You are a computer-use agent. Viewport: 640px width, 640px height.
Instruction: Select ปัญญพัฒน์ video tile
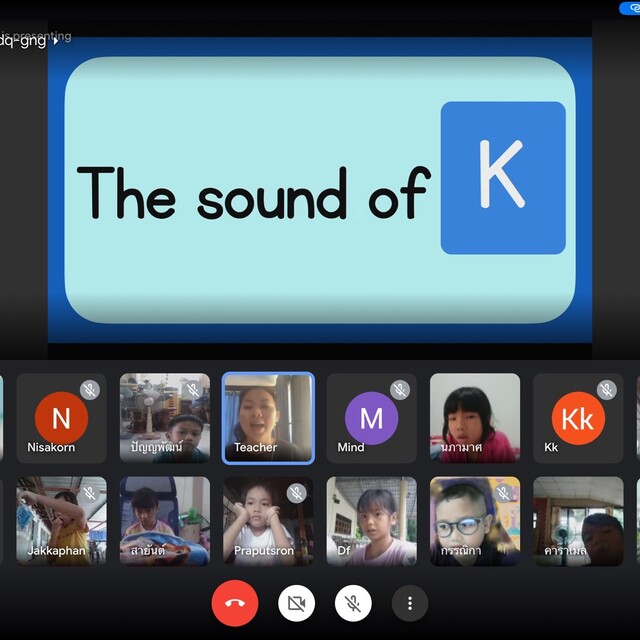165,418
